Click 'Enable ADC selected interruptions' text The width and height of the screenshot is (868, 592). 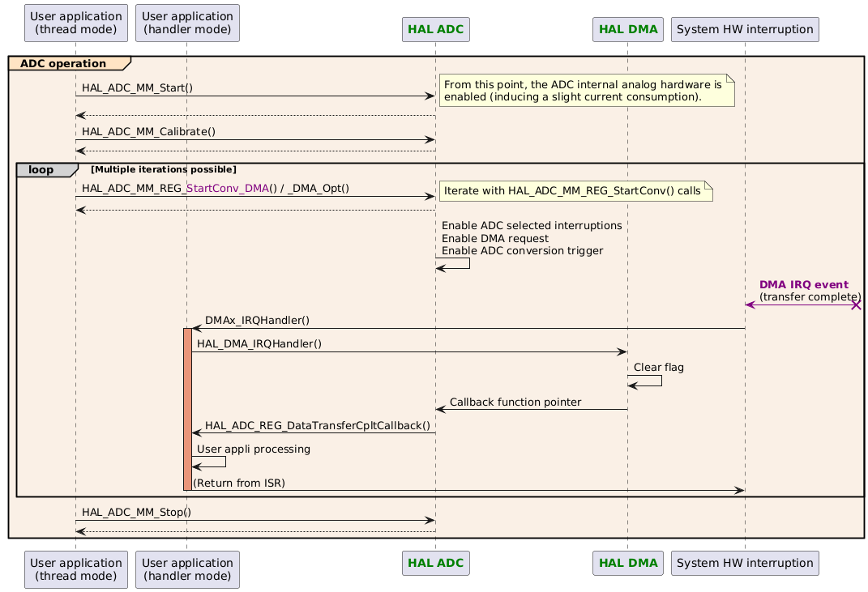pos(532,226)
